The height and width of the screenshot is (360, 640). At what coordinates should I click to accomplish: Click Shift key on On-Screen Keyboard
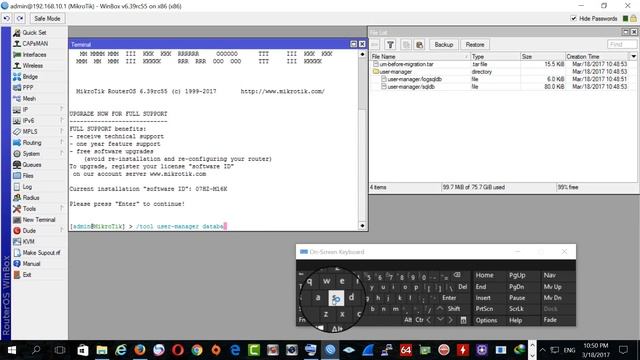pyautogui.click(x=453, y=309)
